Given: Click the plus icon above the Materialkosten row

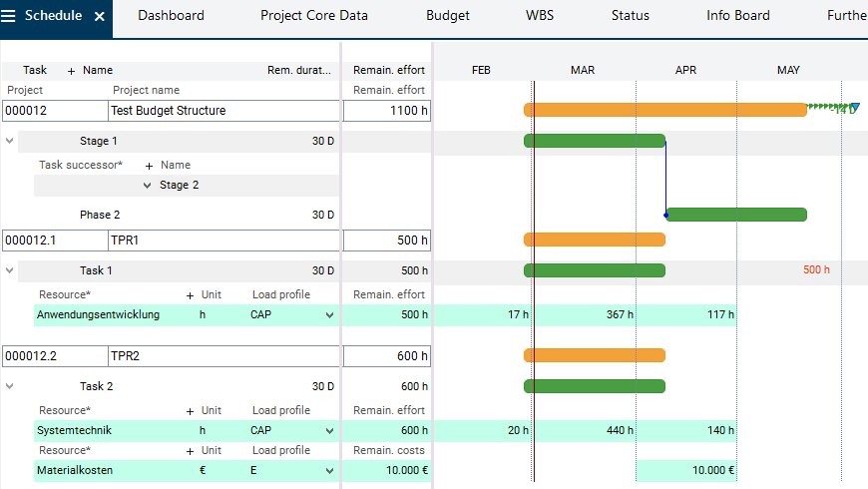Looking at the screenshot, I should 191,451.
